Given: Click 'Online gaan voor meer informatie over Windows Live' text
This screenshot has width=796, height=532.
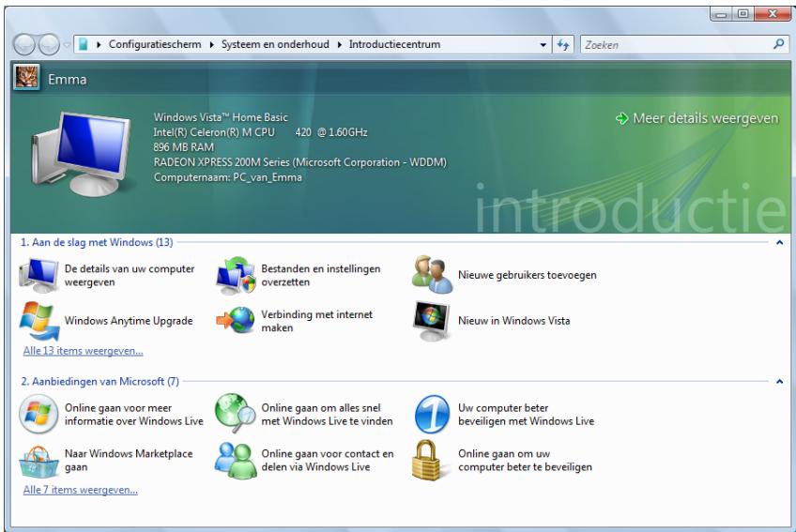Looking at the screenshot, I should pyautogui.click(x=133, y=414).
